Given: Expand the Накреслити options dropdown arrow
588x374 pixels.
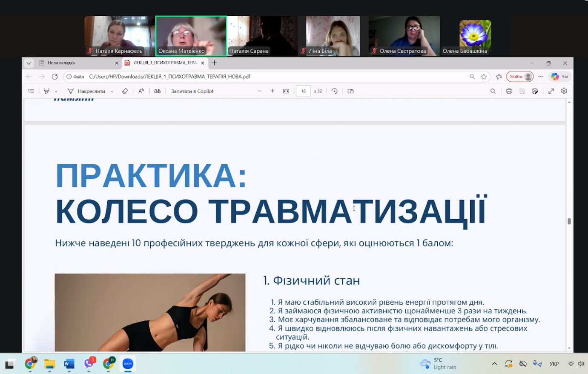Looking at the screenshot, I should 112,91.
